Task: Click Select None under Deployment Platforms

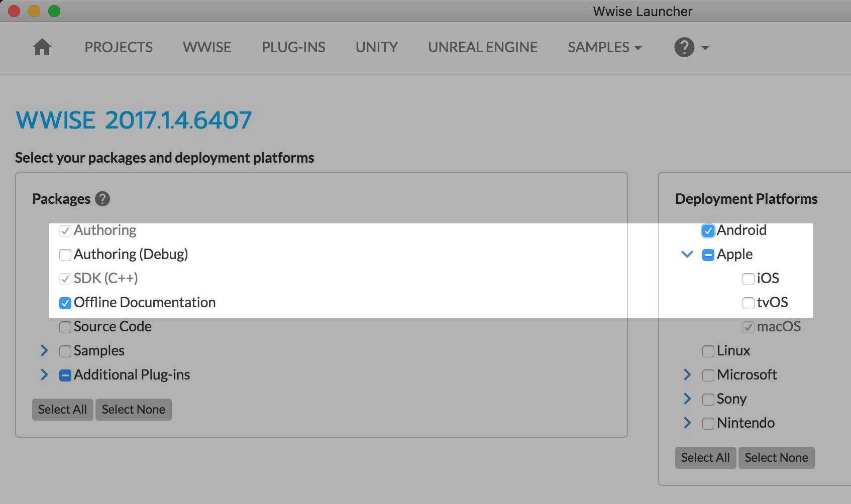Action: 776,458
